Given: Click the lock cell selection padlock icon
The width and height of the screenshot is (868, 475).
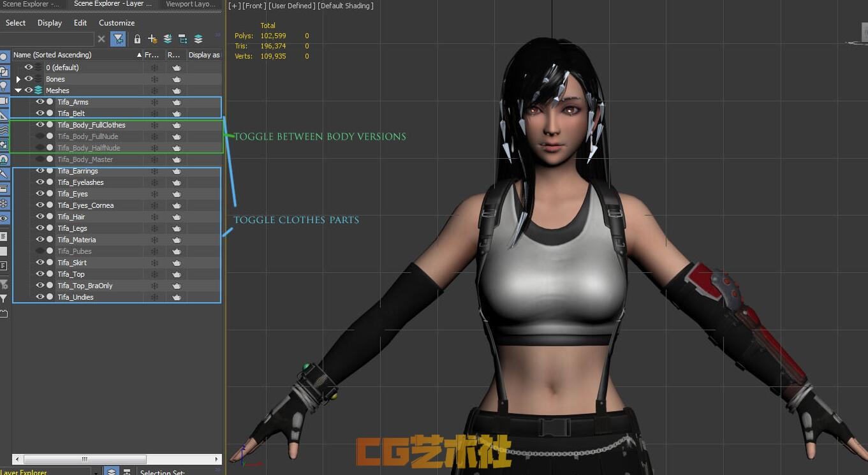Looking at the screenshot, I should coord(137,39).
